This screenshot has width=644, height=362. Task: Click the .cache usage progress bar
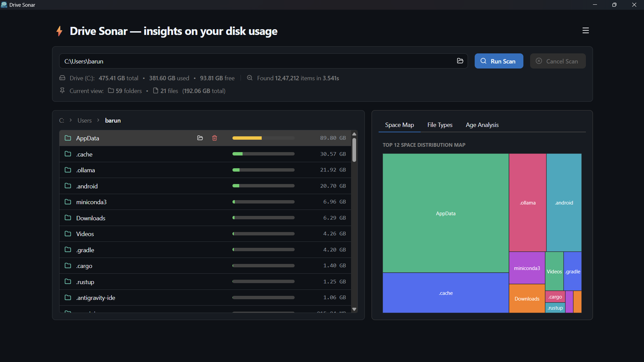pyautogui.click(x=263, y=154)
